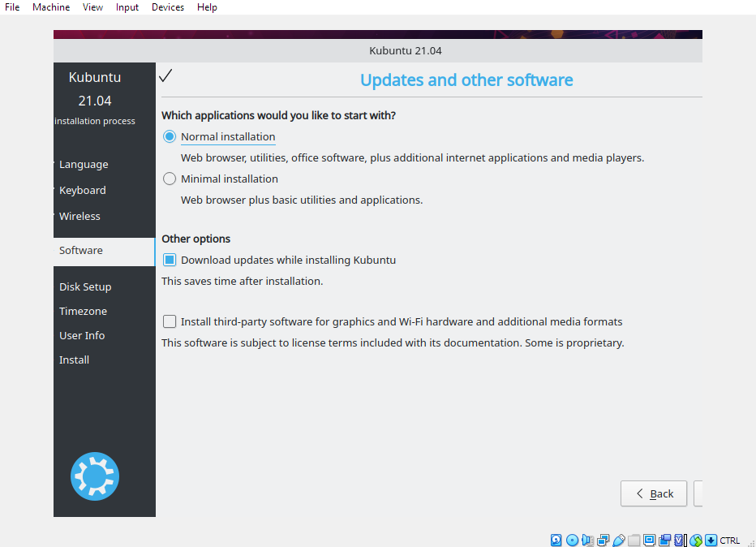Click the 'Updates and other software' heading
756x547 pixels.
(466, 80)
